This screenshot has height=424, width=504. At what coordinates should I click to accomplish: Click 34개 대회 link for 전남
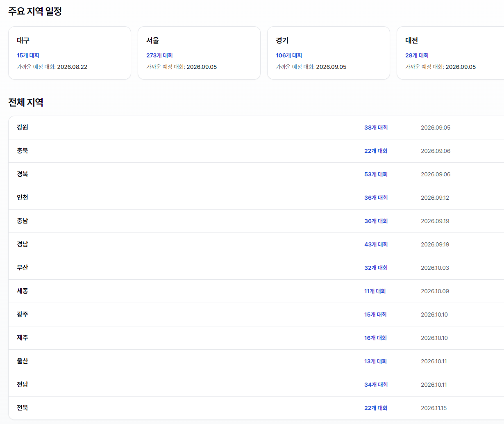click(x=376, y=385)
